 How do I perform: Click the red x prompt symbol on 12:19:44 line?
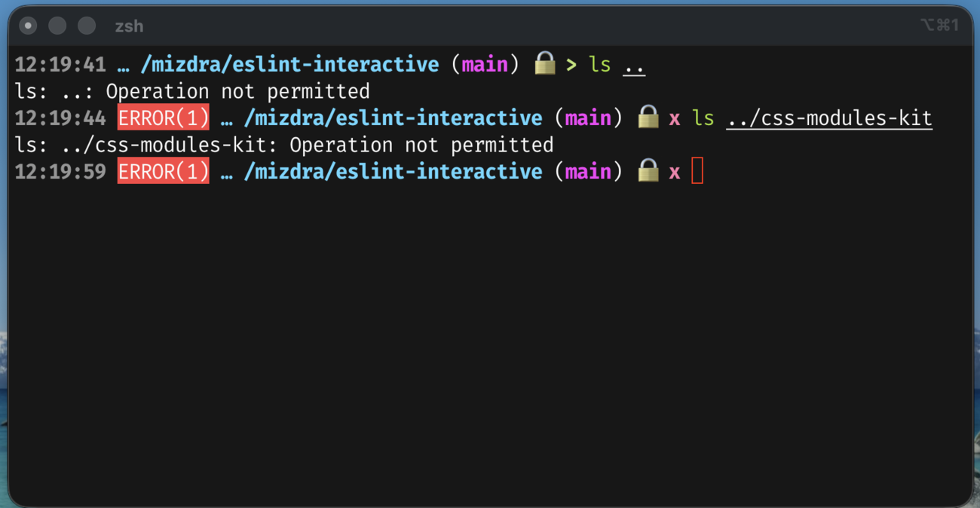(674, 118)
